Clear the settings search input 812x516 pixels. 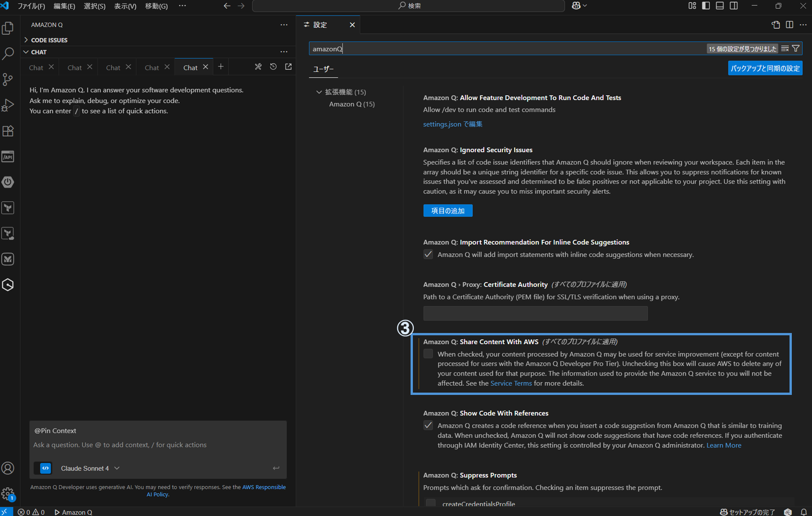coord(785,49)
